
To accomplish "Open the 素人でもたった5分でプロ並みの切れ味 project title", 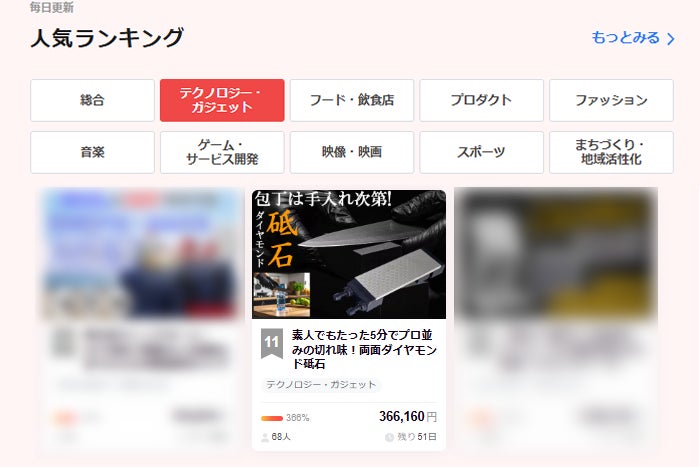I will tap(364, 350).
